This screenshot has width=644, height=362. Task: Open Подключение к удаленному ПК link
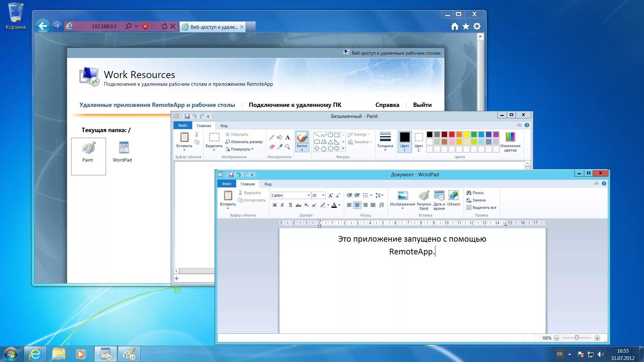(295, 105)
